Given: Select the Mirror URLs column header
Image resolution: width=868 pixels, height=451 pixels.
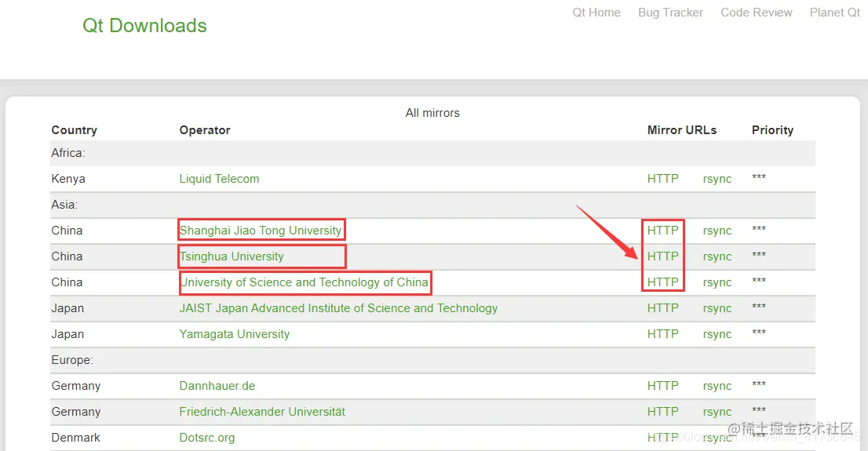Looking at the screenshot, I should tap(682, 130).
